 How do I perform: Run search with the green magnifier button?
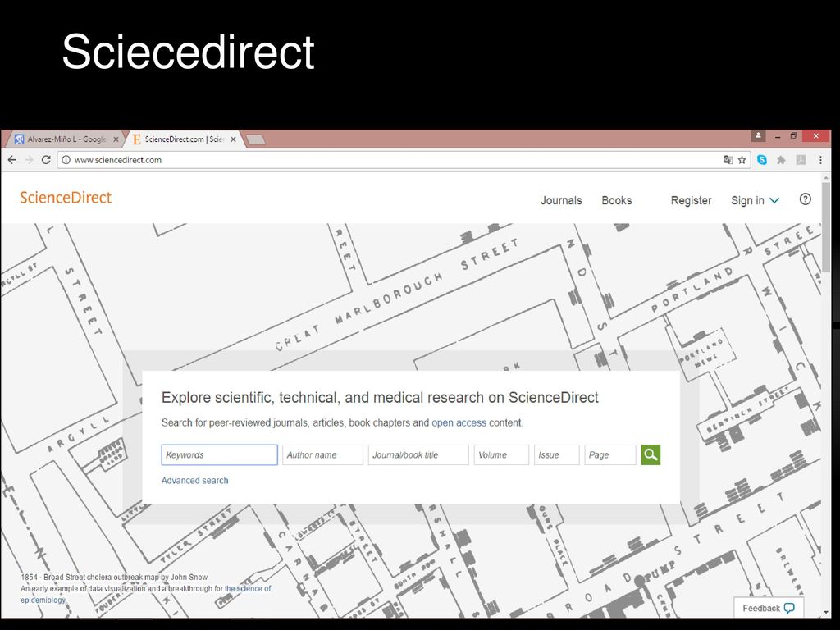651,454
